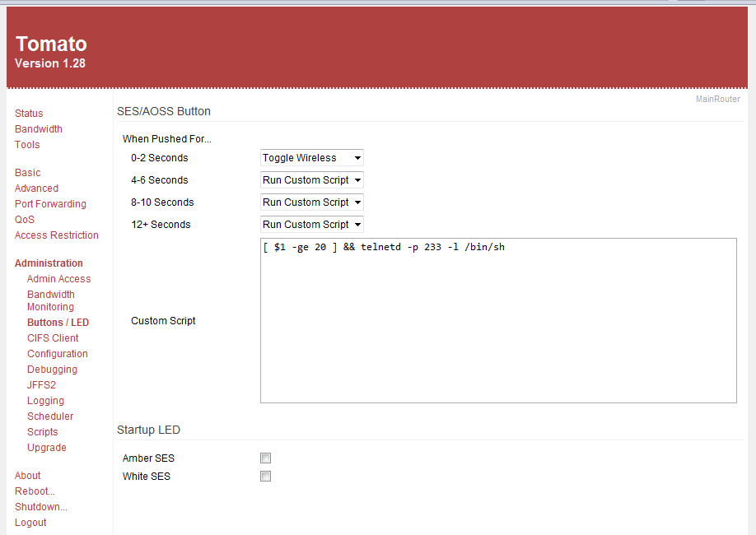The height and width of the screenshot is (535, 756).
Task: Open the 12+ Seconds action dropdown
Action: pos(312,224)
